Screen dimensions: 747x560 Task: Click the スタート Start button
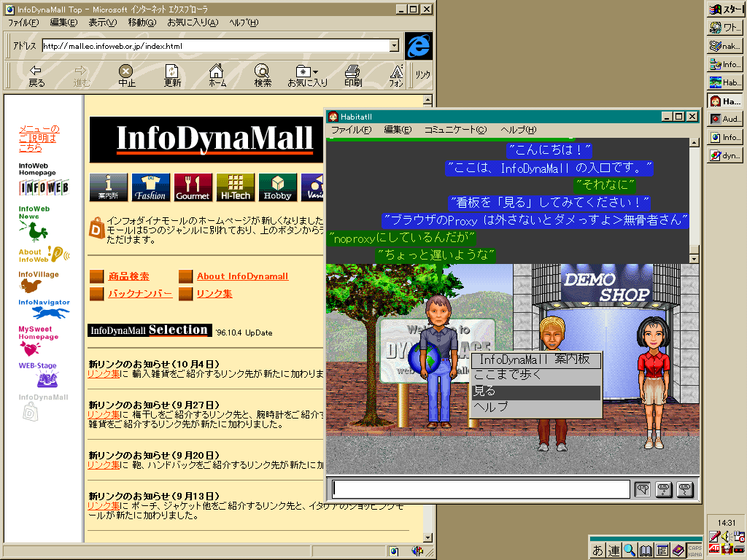(x=725, y=9)
